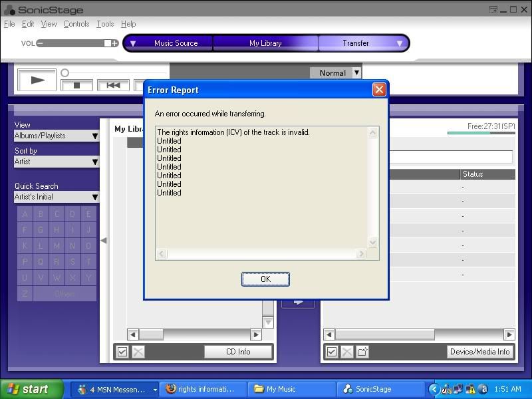Click the delete X icon in device pane
Screen dimensions: 532x399
click(347, 352)
